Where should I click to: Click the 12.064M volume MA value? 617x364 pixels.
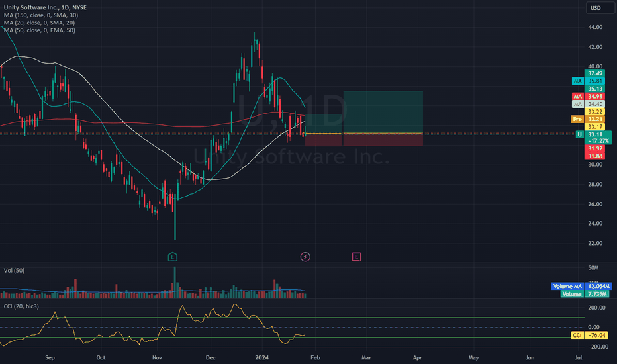pos(598,286)
